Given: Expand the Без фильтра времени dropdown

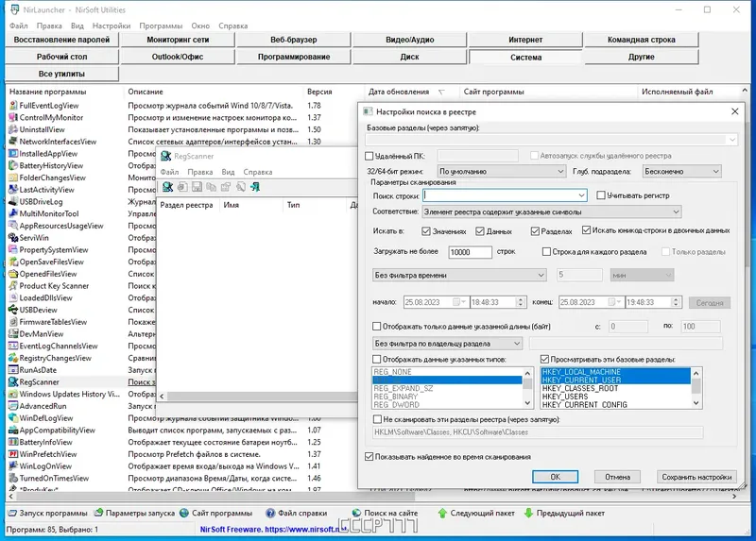Looking at the screenshot, I should pos(459,275).
